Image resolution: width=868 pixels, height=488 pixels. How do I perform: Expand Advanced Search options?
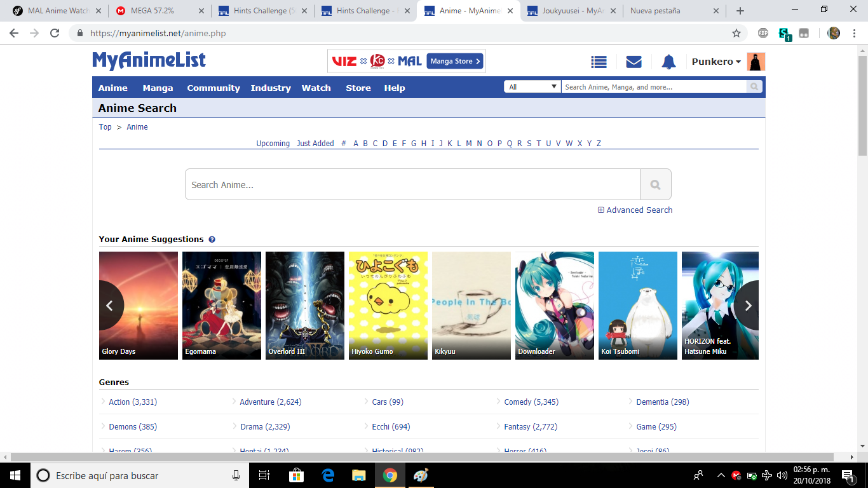[635, 210]
